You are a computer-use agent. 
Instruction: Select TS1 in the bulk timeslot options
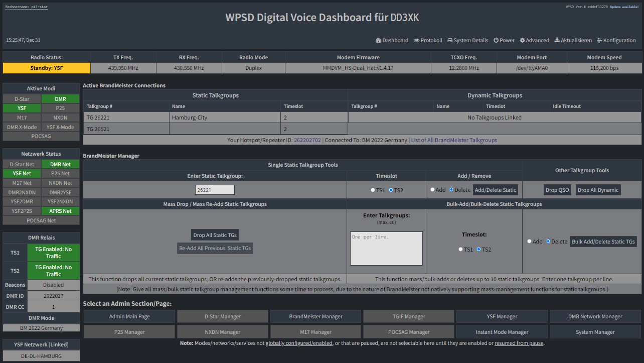[460, 250]
